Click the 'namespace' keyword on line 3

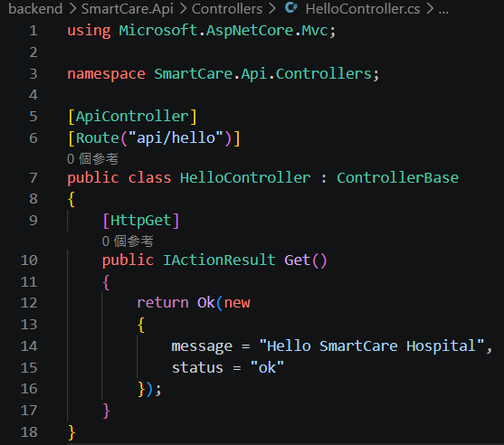107,74
